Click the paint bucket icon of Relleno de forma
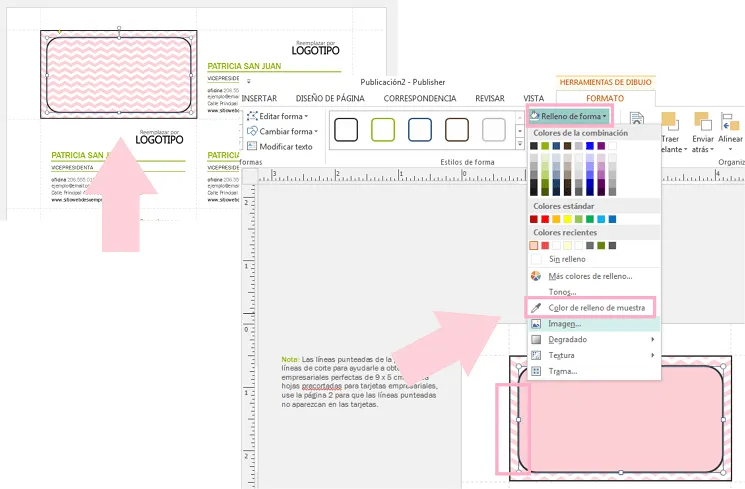Image resolution: width=745 pixels, height=489 pixels. click(x=535, y=115)
